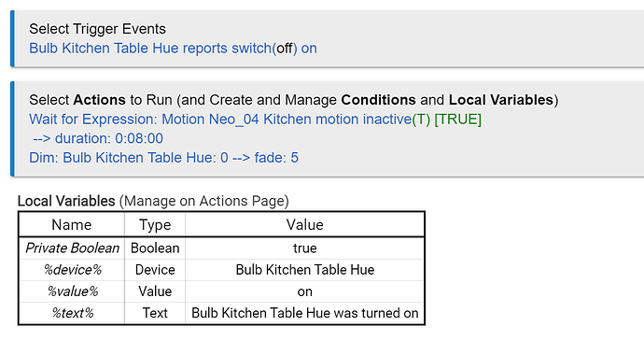Select the %value% variable name cell
The width and height of the screenshot is (644, 340).
tap(72, 291)
